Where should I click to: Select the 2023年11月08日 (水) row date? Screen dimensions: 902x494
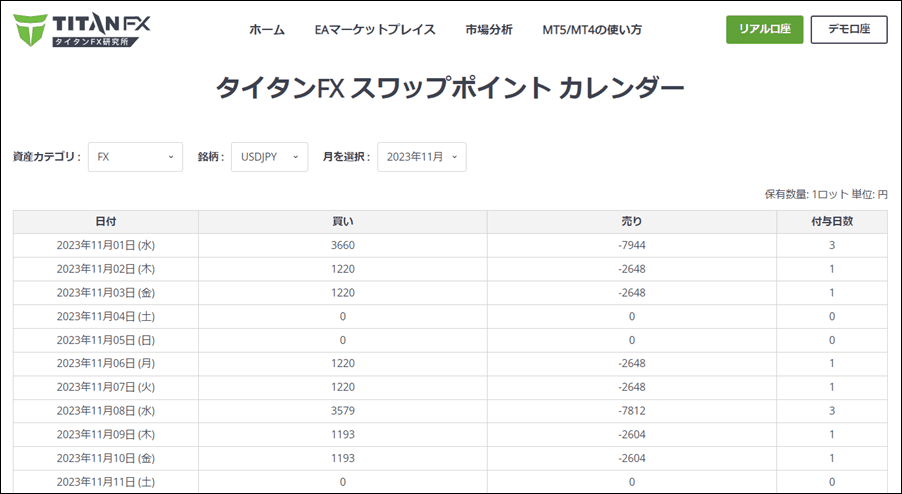(105, 412)
